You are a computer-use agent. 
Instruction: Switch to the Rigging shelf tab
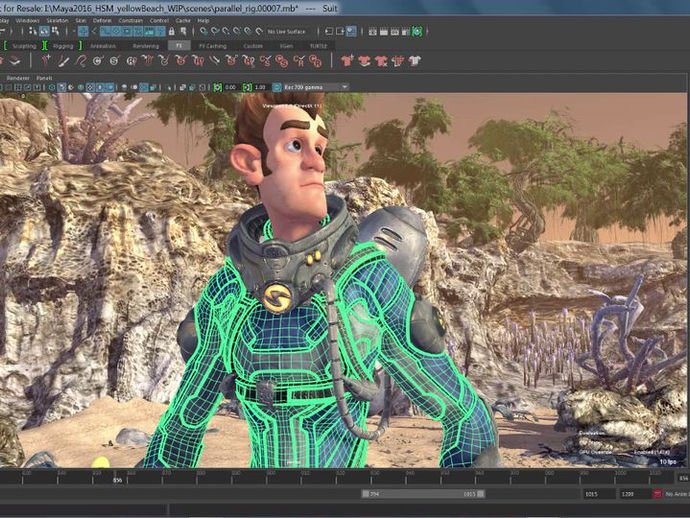(63, 46)
